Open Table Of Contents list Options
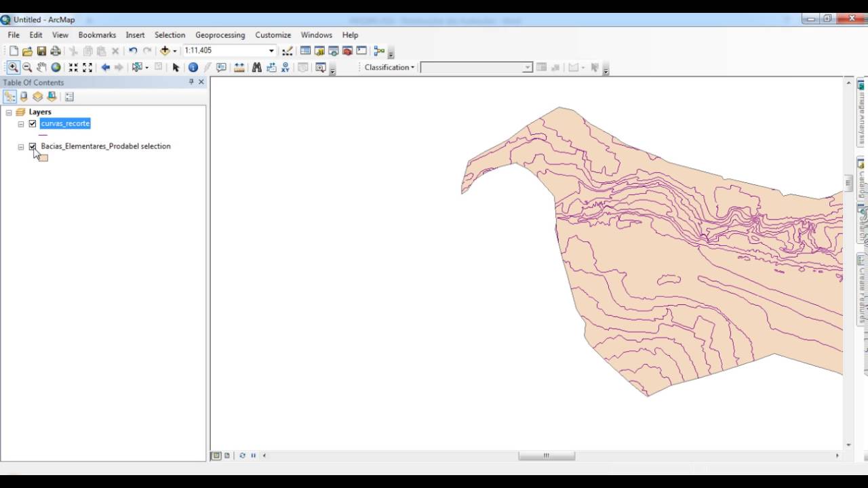The width and height of the screenshot is (868, 488). click(x=69, y=97)
